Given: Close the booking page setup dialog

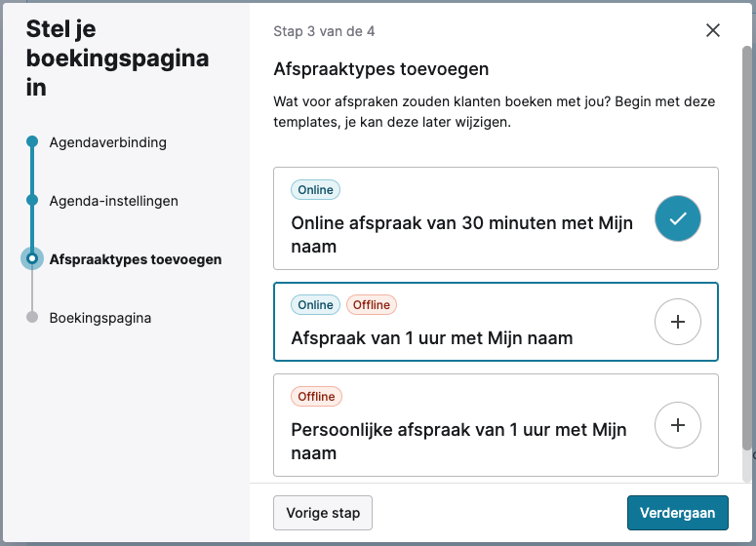Looking at the screenshot, I should coord(713,31).
